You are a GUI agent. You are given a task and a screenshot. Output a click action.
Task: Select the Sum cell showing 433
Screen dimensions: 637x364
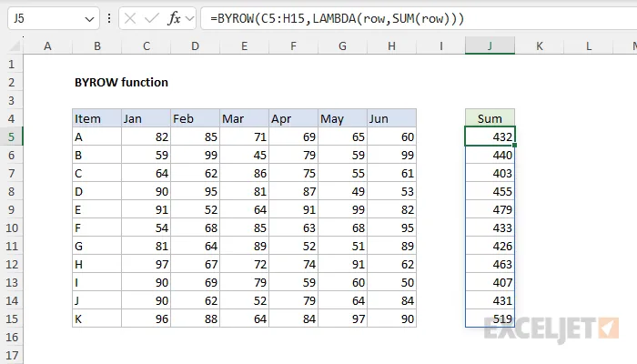[x=490, y=227]
